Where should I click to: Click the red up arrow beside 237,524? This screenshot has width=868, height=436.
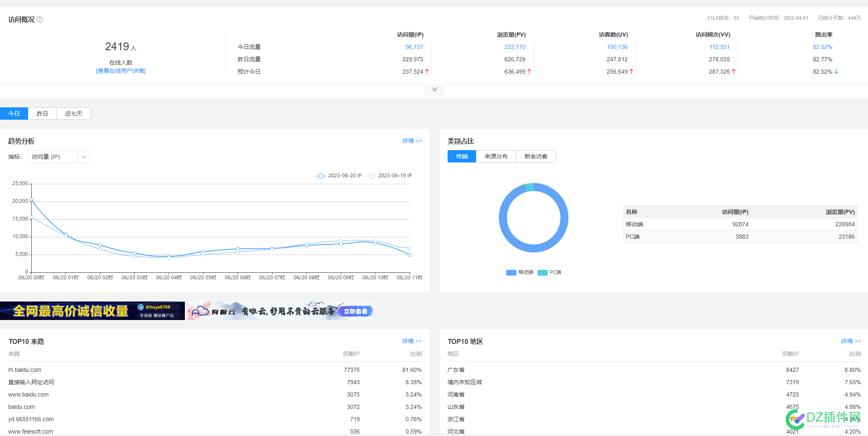point(427,71)
